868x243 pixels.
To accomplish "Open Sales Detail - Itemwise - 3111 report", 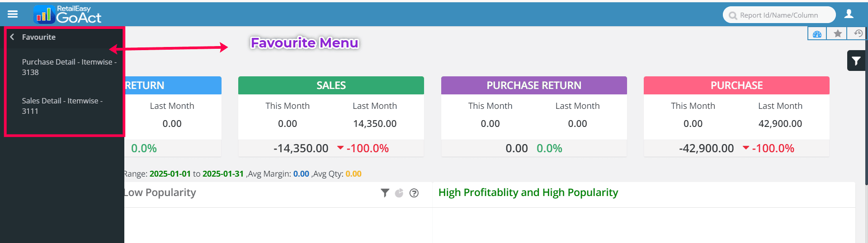I will [x=62, y=106].
